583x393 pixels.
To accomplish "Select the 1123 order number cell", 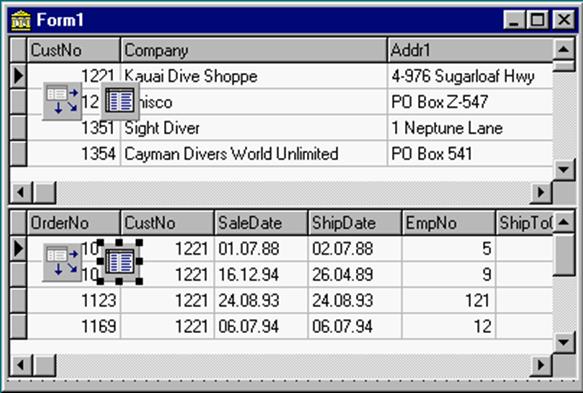I will click(x=74, y=300).
